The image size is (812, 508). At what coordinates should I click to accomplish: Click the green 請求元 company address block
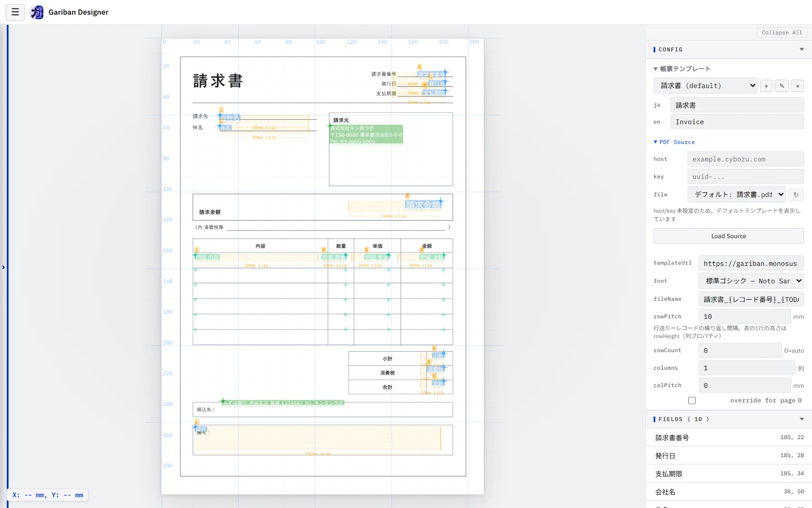(366, 135)
